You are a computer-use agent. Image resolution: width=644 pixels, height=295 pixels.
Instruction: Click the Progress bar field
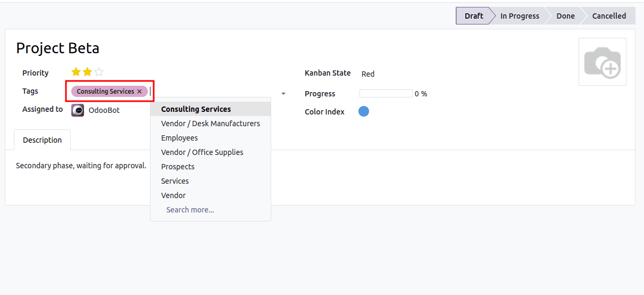tap(386, 94)
